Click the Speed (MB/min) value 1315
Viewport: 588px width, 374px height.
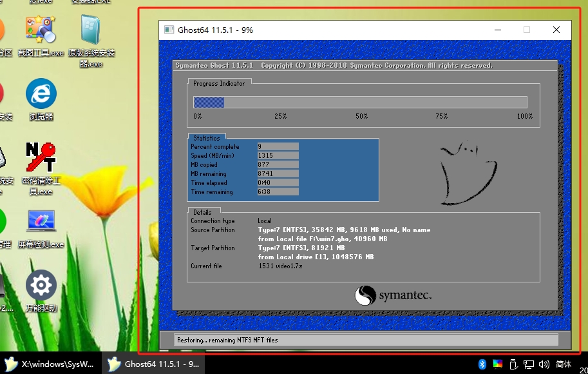pos(278,155)
